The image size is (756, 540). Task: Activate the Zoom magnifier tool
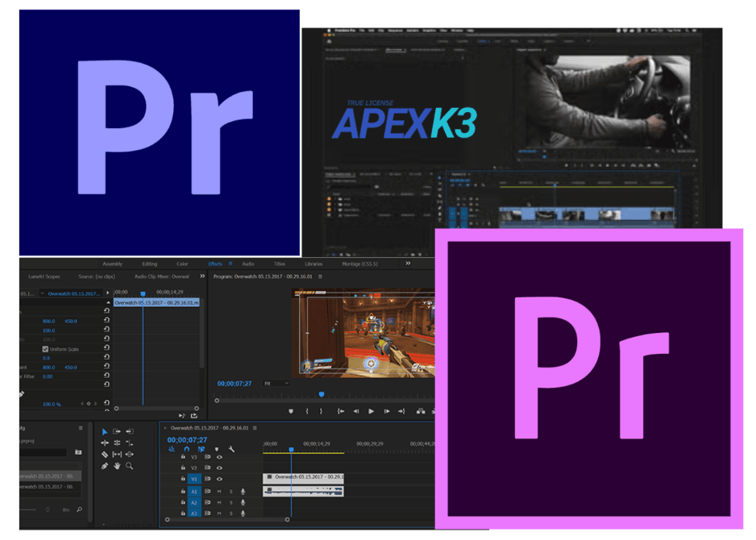[129, 466]
